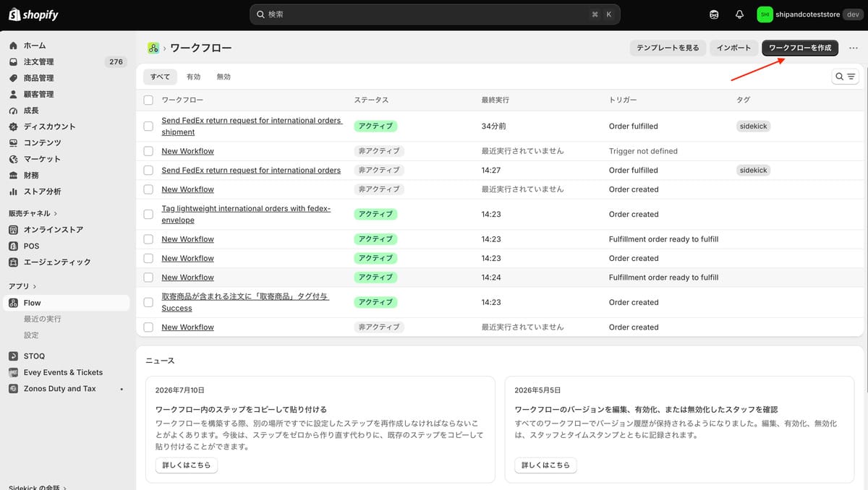The width and height of the screenshot is (868, 490).
Task: Click the Flow icon in breadcrumb
Action: (x=153, y=48)
